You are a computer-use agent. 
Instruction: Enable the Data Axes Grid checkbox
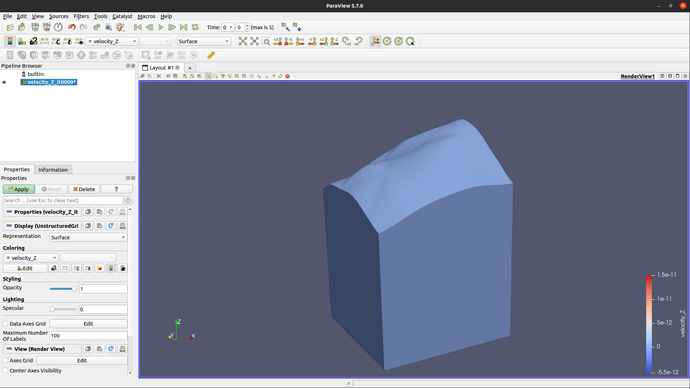6,323
